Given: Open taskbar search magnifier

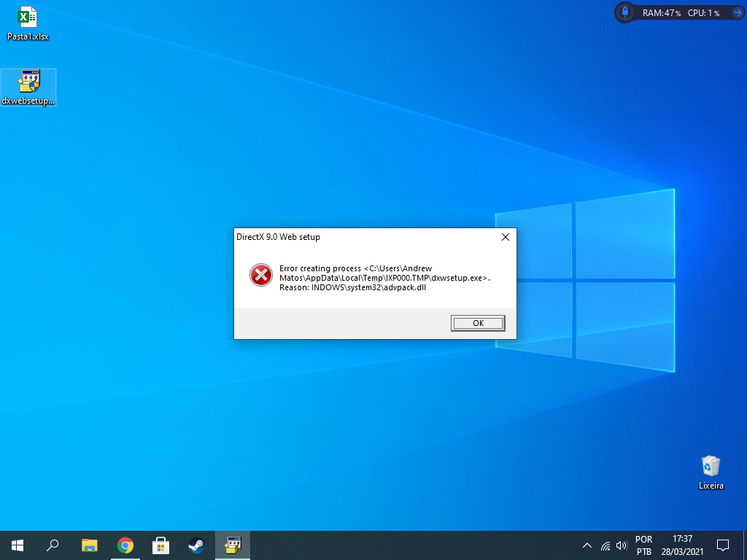Looking at the screenshot, I should click(53, 545).
